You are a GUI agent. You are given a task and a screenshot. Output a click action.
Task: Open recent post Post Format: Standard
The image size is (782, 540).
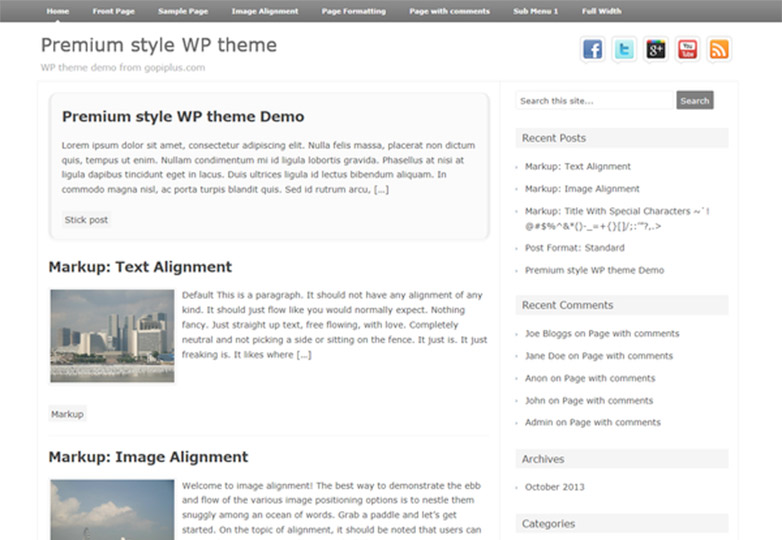click(x=575, y=248)
